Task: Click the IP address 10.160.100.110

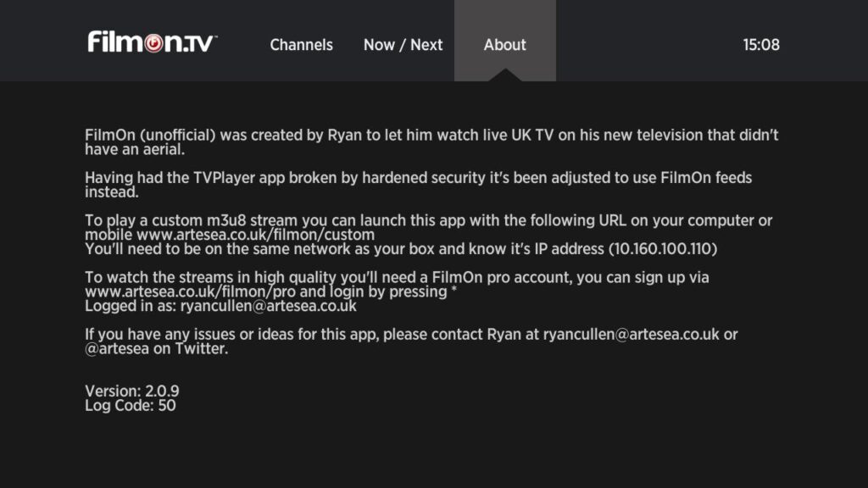Action: [x=663, y=249]
